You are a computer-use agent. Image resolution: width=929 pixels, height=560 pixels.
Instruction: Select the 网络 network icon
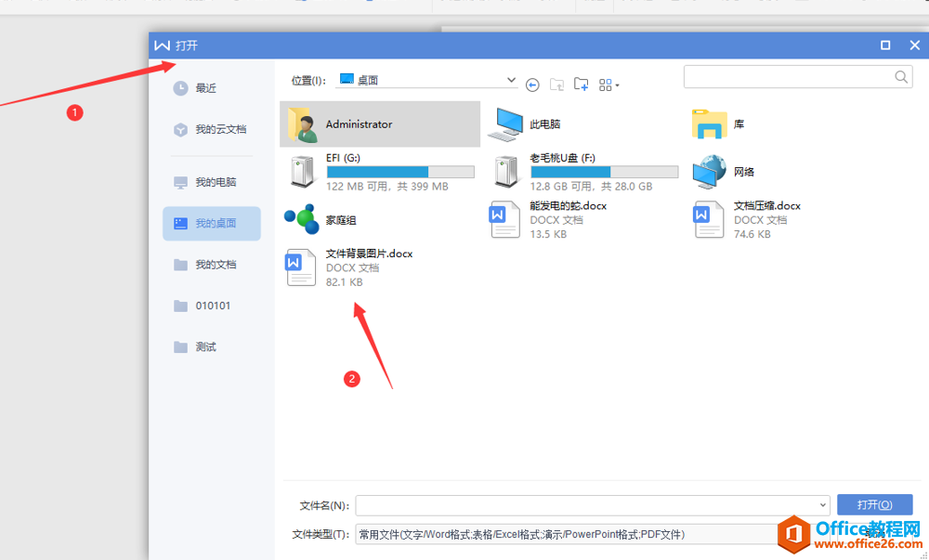tap(724, 172)
